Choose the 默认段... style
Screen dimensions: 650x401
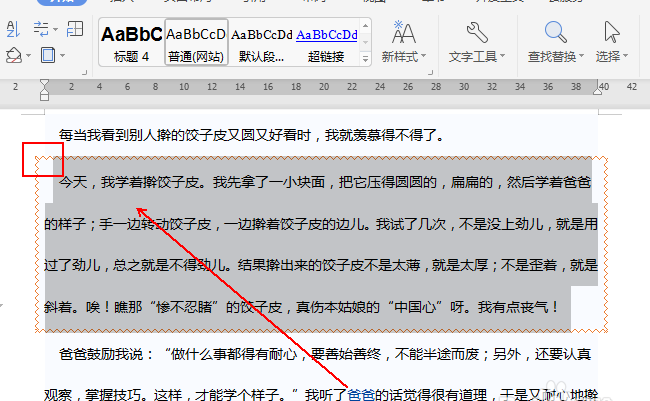pos(262,43)
